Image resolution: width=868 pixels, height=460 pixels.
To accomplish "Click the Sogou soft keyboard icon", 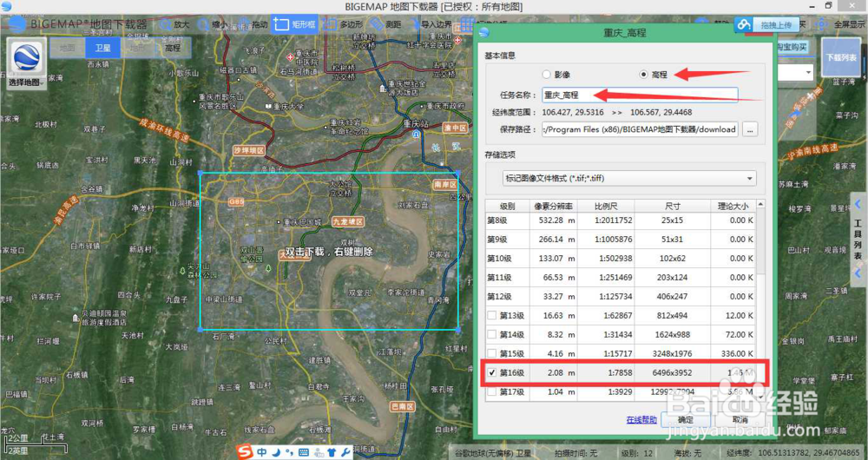I will coord(303,451).
